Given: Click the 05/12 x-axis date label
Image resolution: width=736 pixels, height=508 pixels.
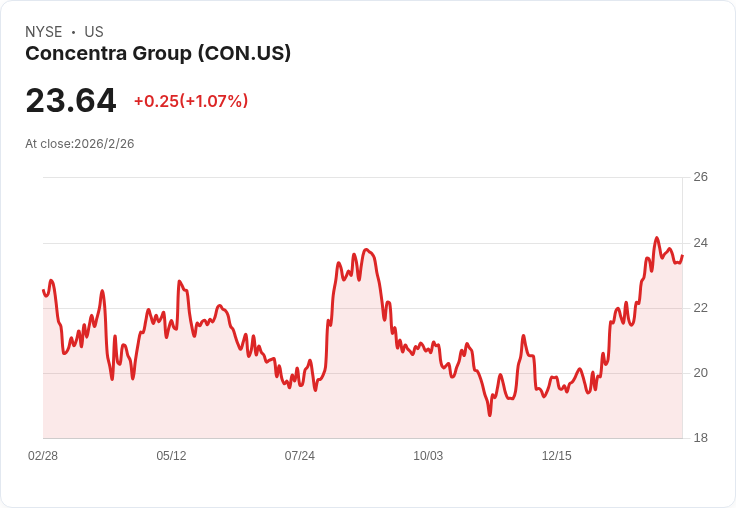Looking at the screenshot, I should pyautogui.click(x=171, y=455).
